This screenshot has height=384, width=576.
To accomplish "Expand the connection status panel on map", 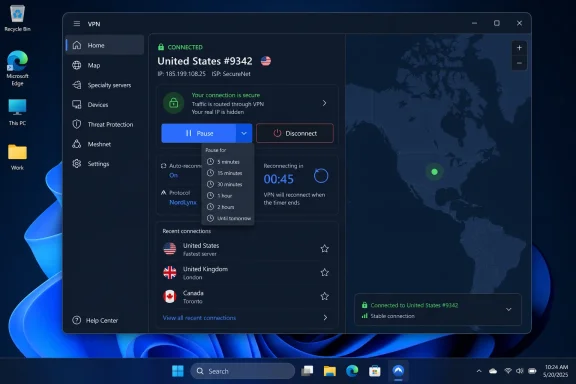I will 509,309.
